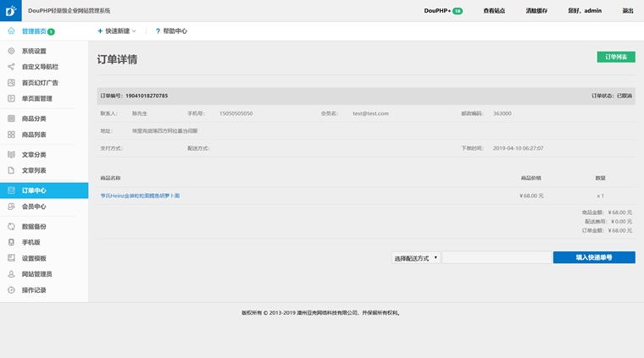Image resolution: width=644 pixels, height=358 pixels.
Task: Click the 手机版 phone icon
Action: tap(11, 242)
